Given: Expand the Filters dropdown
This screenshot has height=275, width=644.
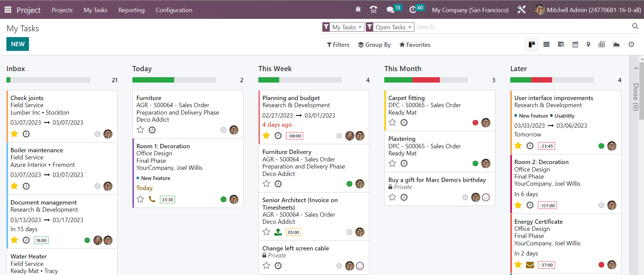Looking at the screenshot, I should coord(338,45).
